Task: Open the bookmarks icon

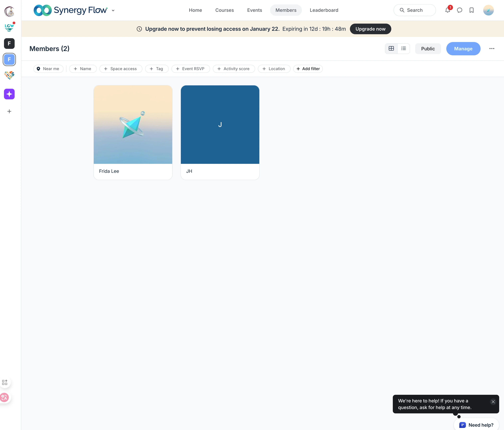Action: (x=471, y=10)
